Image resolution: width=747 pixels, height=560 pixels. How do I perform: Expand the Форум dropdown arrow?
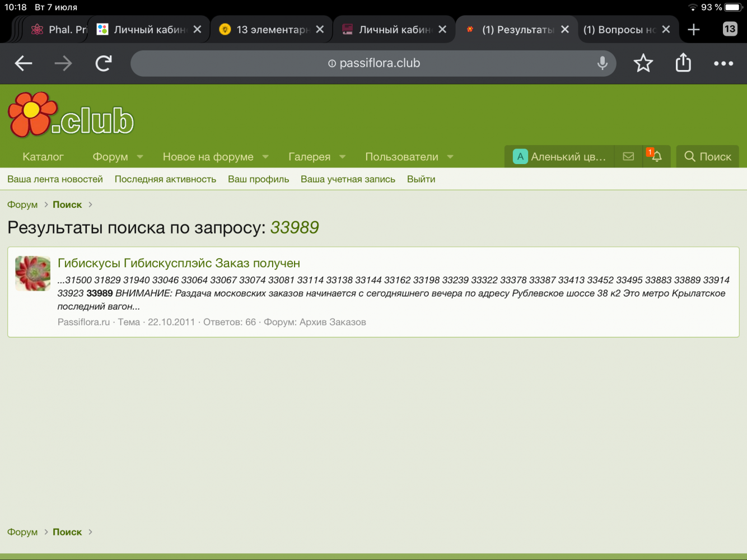pyautogui.click(x=140, y=157)
